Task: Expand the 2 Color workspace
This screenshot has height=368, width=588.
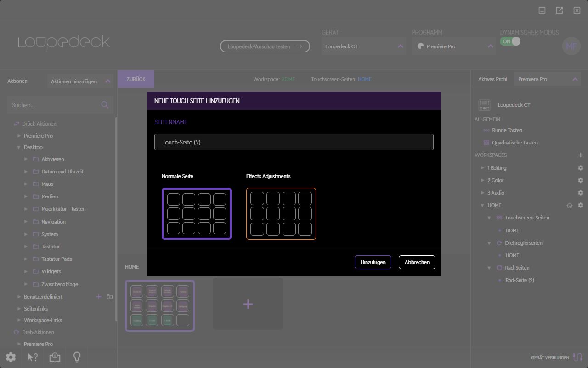Action: (x=482, y=180)
